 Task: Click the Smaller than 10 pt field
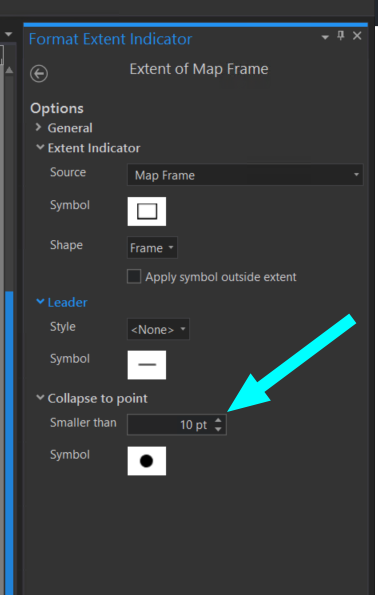(177, 425)
